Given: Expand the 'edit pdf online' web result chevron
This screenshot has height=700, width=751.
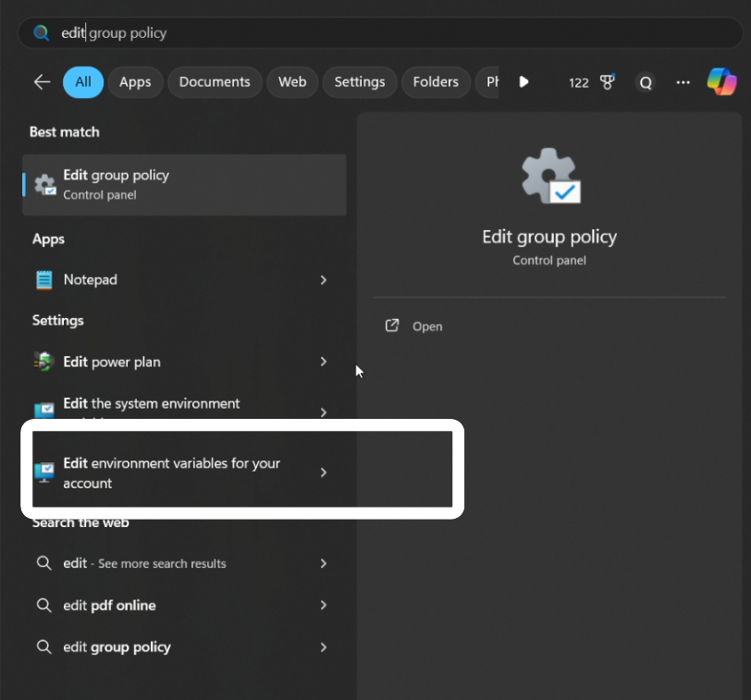Looking at the screenshot, I should pos(323,606).
